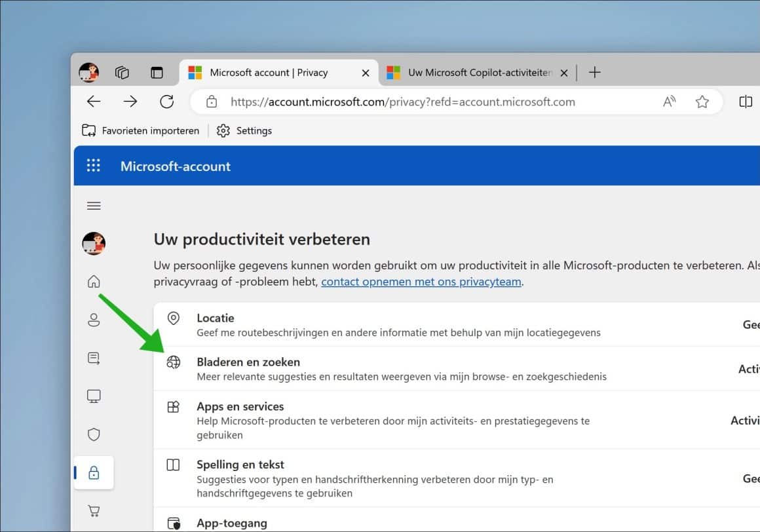Close the Uw Microsoft Copilot-activiteiten tab
Viewport: 760px width, 532px height.
click(563, 73)
